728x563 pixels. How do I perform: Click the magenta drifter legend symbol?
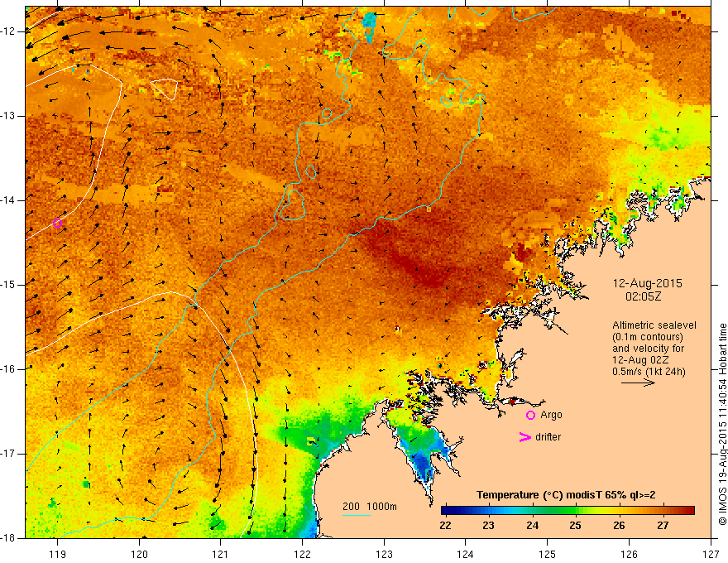[x=524, y=437]
